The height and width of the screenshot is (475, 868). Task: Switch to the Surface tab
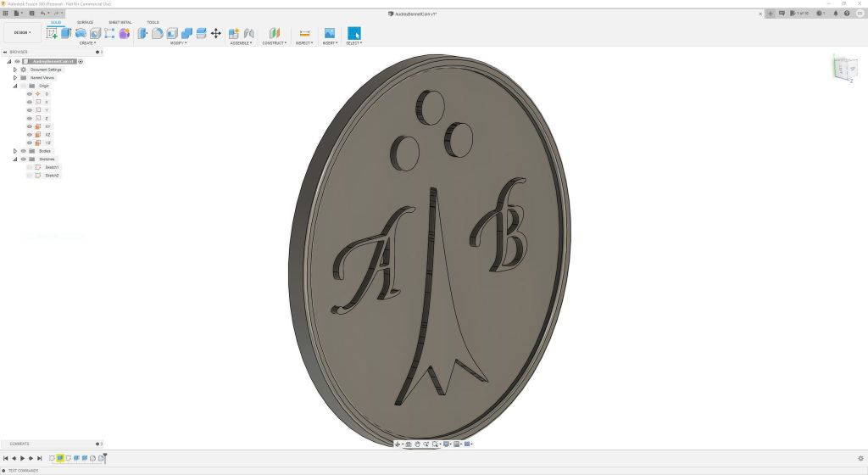tap(86, 22)
